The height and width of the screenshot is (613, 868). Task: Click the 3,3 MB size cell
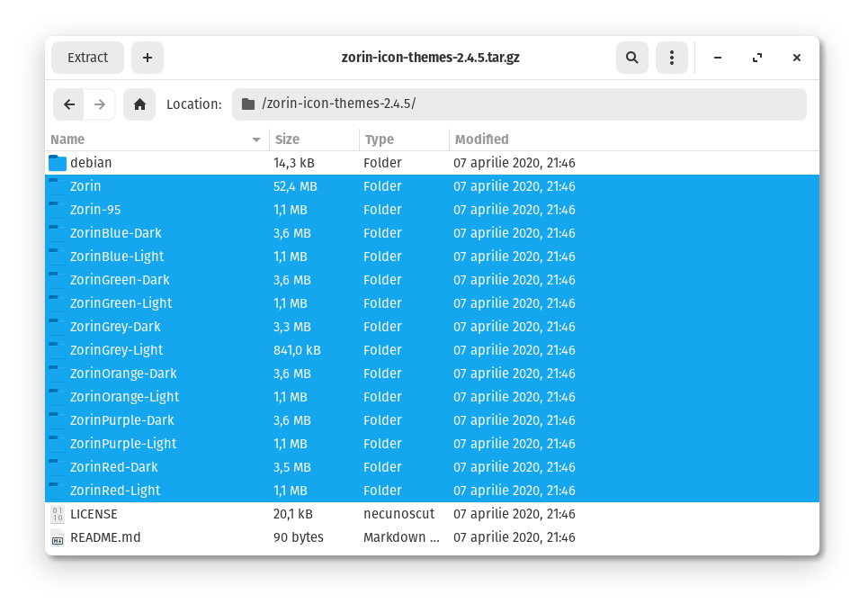point(291,327)
